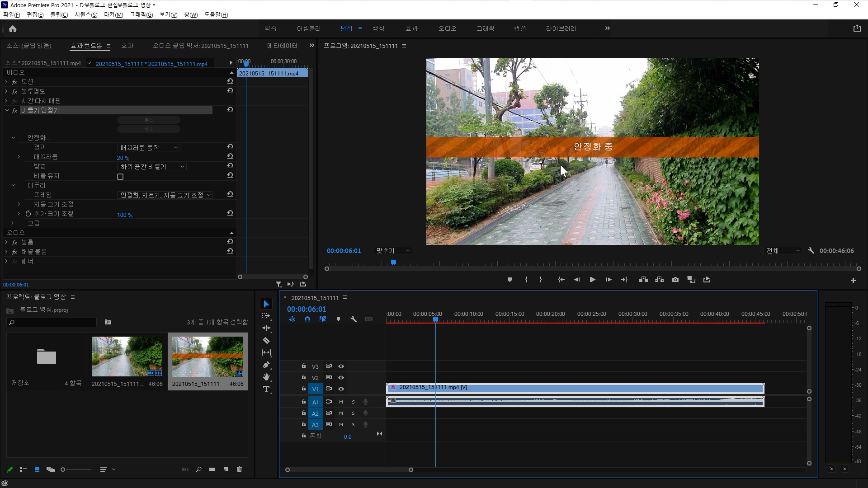Expand the 고급 section
Screen dimensions: 868x488
[x=13, y=223]
